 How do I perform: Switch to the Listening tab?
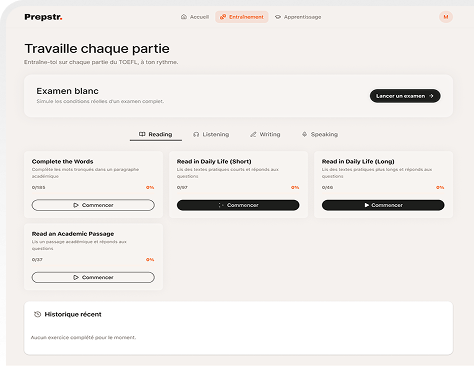click(x=211, y=134)
